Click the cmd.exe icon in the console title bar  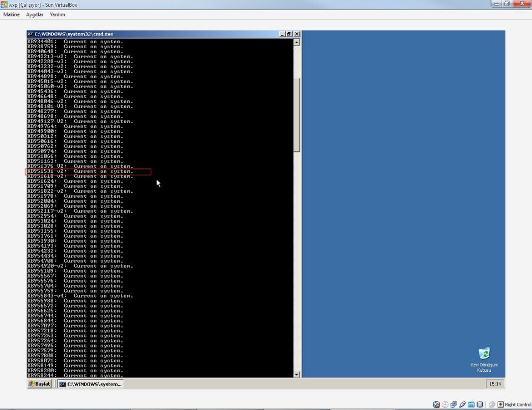(30, 34)
